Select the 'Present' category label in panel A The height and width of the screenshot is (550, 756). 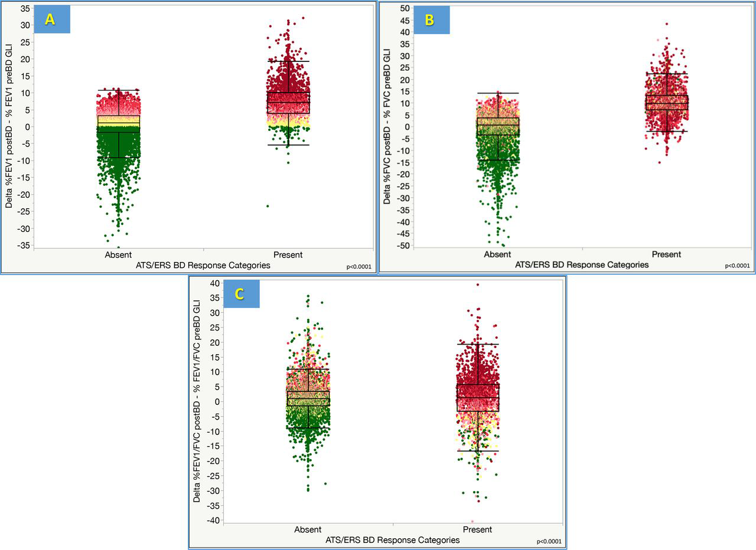[x=288, y=255]
